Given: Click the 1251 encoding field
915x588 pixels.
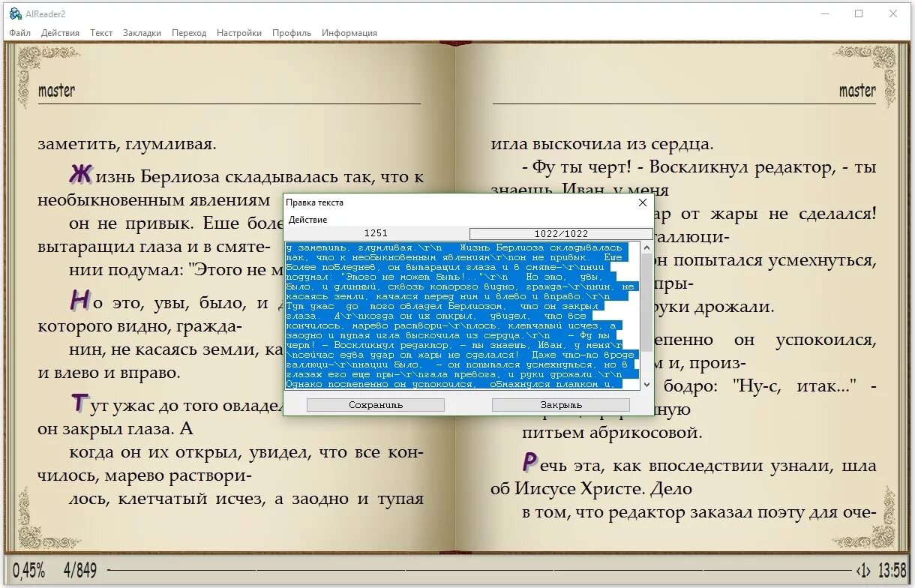Looking at the screenshot, I should click(x=376, y=233).
